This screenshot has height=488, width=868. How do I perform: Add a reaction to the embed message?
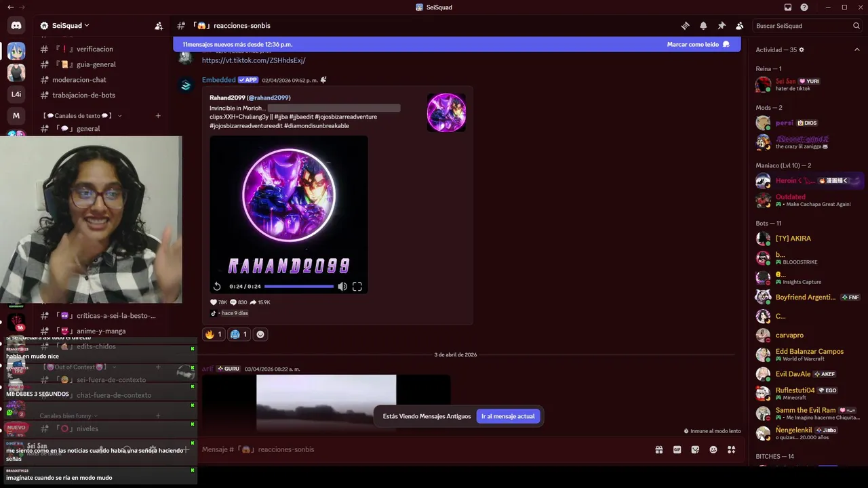tap(260, 334)
